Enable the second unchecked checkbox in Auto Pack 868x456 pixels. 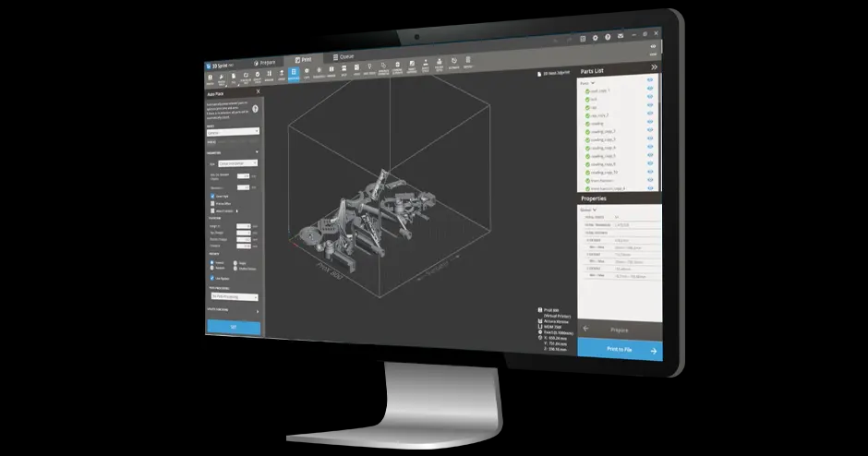[211, 211]
